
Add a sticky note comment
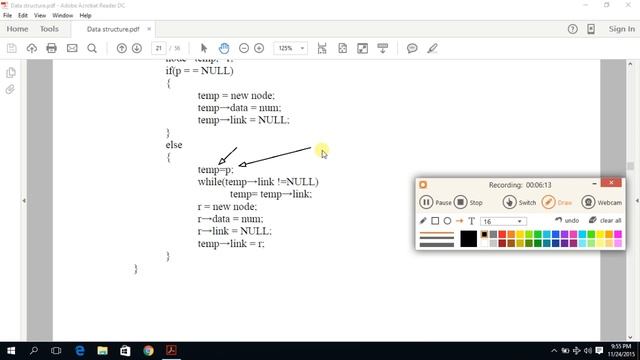coord(412,48)
